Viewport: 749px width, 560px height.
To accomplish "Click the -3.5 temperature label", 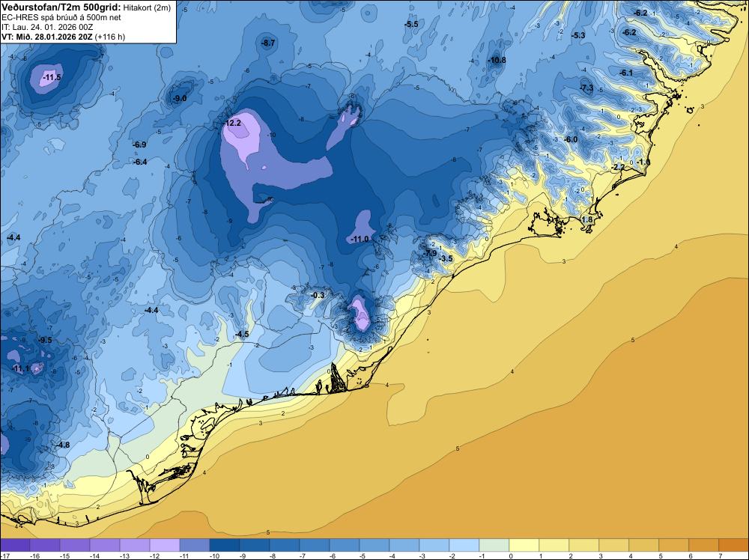I will (445, 258).
